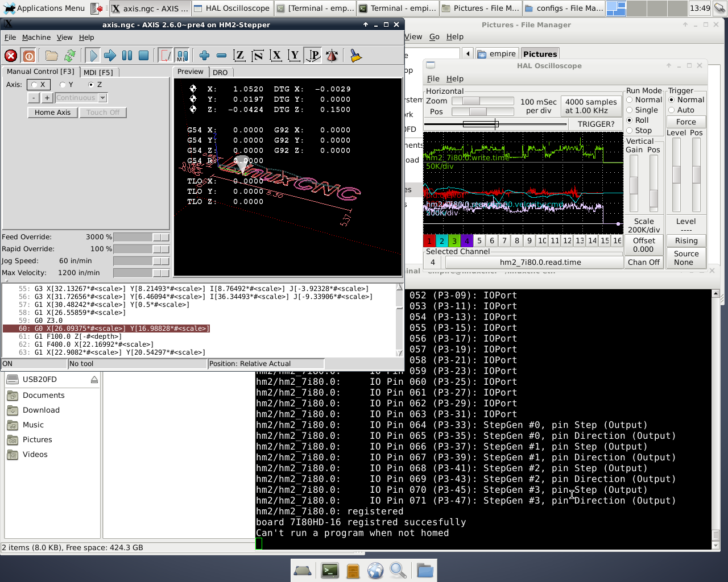
Task: Jog minus with the - button
Action: [34, 98]
